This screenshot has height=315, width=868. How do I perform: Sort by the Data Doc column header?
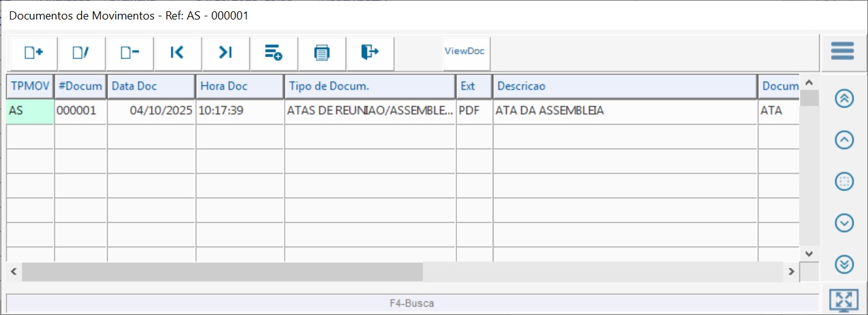[151, 87]
